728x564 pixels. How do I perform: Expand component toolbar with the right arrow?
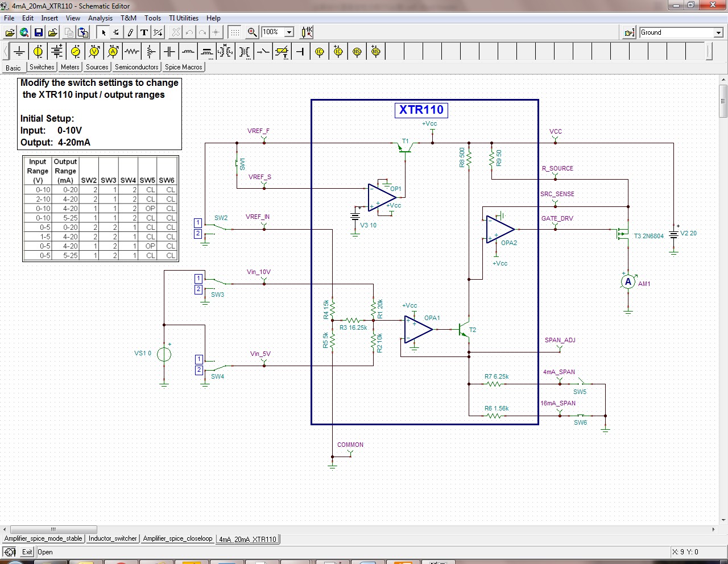pyautogui.click(x=709, y=52)
